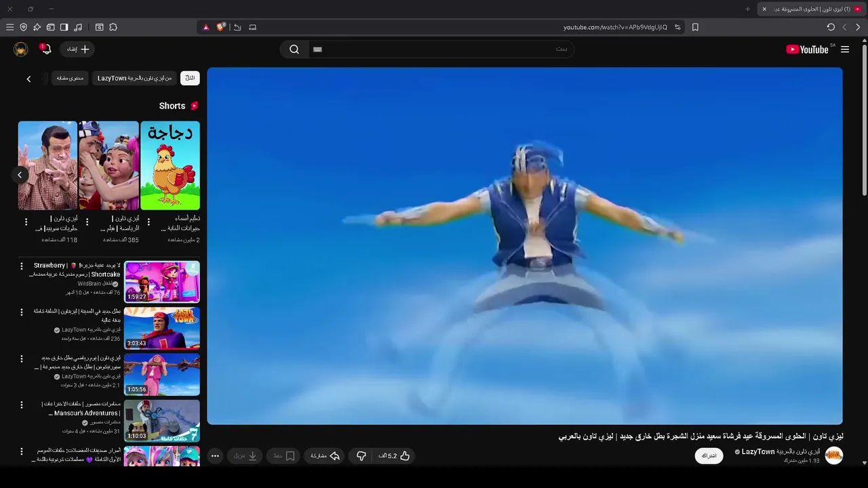Open the LazyTown channel avatar
This screenshot has height=488, width=868.
pyautogui.click(x=833, y=455)
